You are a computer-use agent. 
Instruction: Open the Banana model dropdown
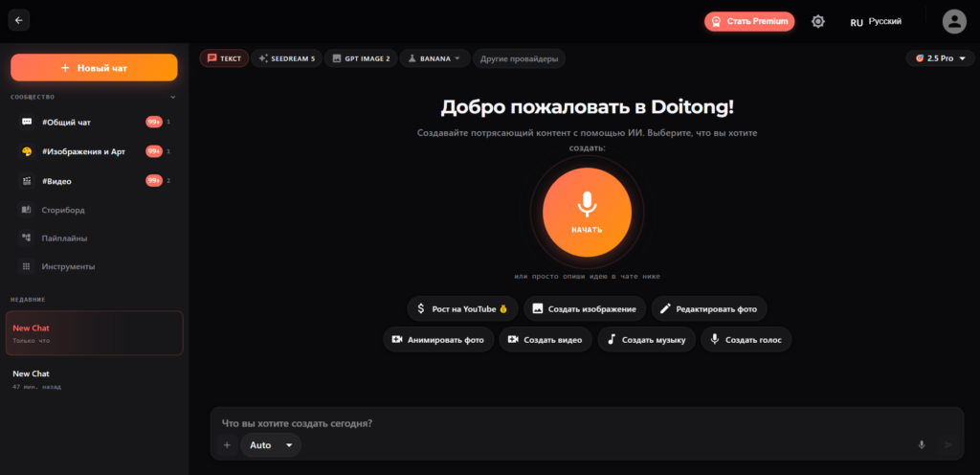pos(435,58)
